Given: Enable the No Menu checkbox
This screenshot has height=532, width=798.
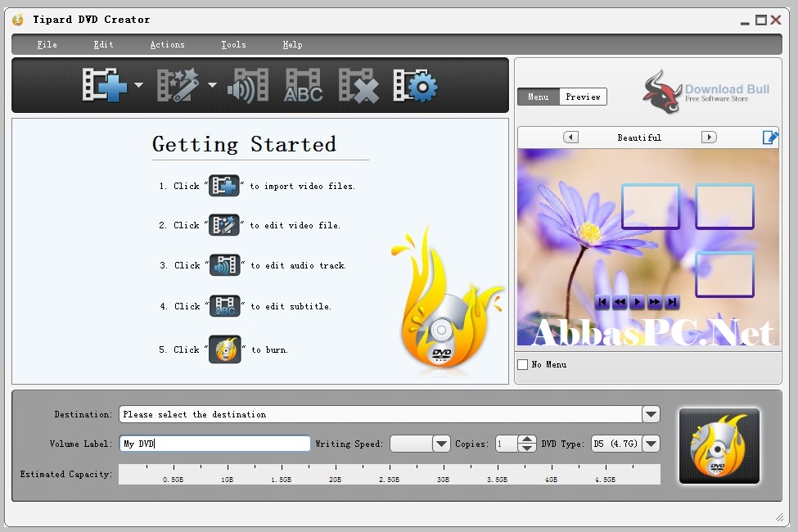Looking at the screenshot, I should (523, 364).
